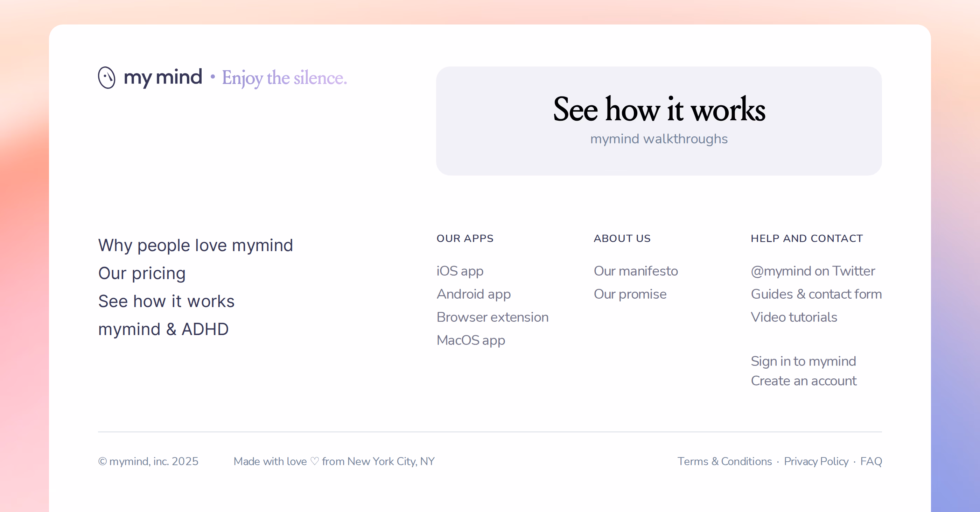Click Sign in to mymind
Image resolution: width=980 pixels, height=512 pixels.
coord(804,361)
